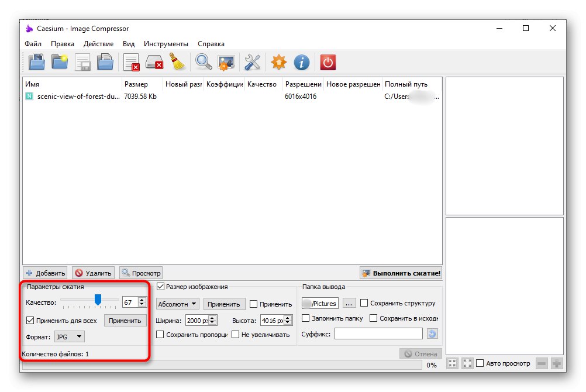The image size is (586, 392).
Task: Decrease Ширина value with down arrow
Action: pyautogui.click(x=212, y=323)
